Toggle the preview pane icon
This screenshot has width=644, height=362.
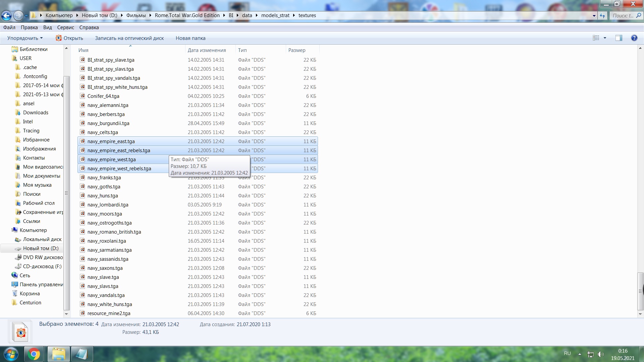tap(619, 38)
